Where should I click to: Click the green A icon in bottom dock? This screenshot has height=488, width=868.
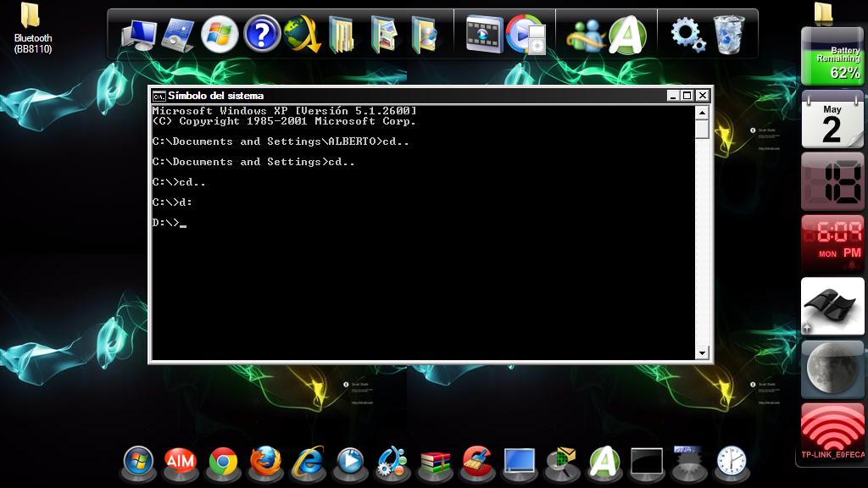(604, 461)
